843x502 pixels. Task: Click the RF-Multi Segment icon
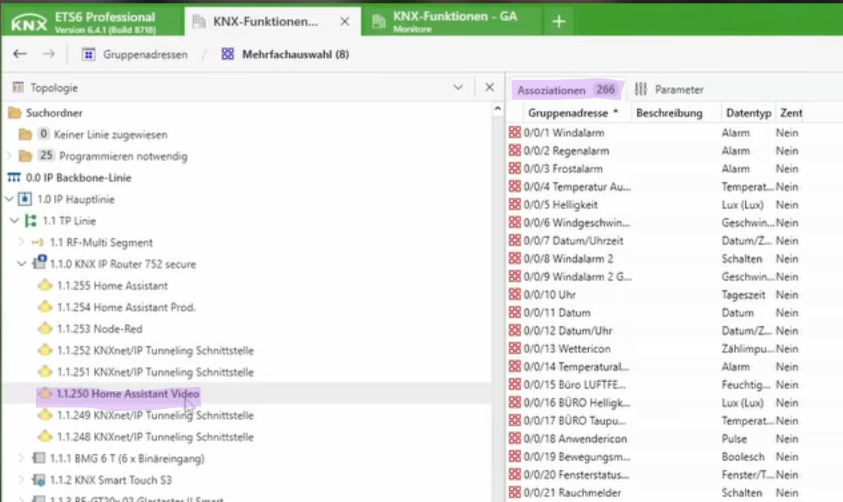(38, 242)
